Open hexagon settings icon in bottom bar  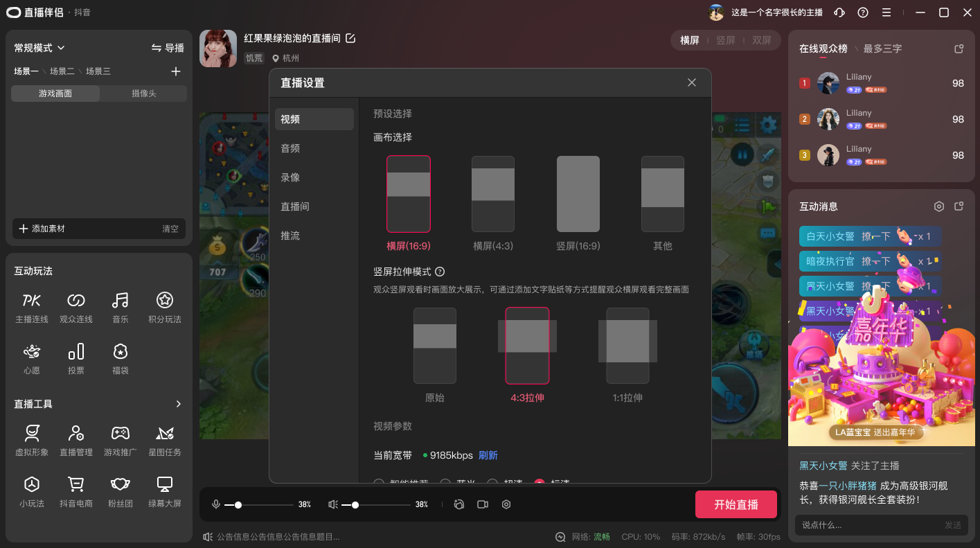coord(506,504)
